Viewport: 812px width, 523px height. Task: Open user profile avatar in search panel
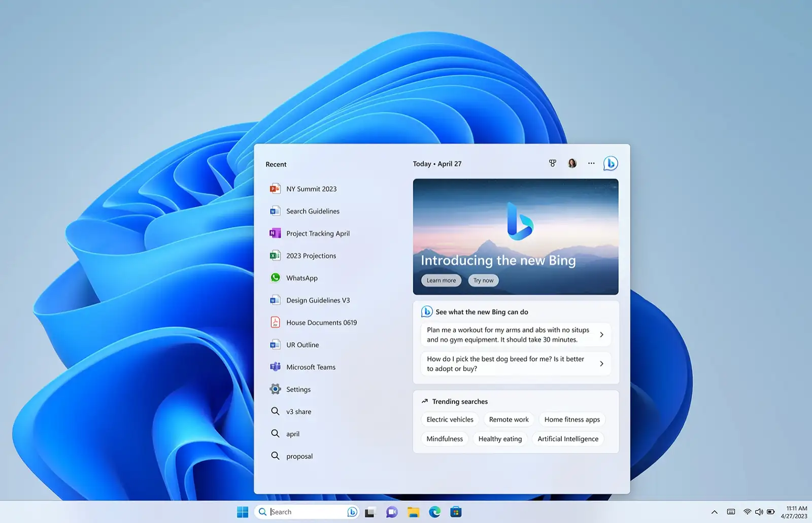tap(572, 163)
